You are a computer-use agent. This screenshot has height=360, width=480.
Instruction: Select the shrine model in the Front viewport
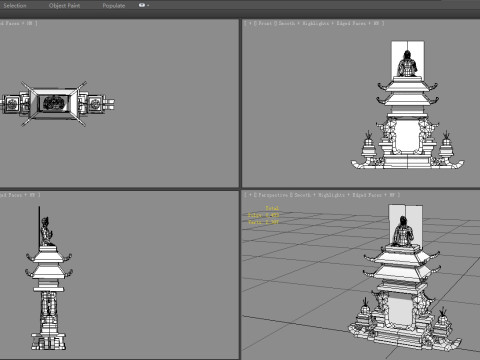pos(407,105)
